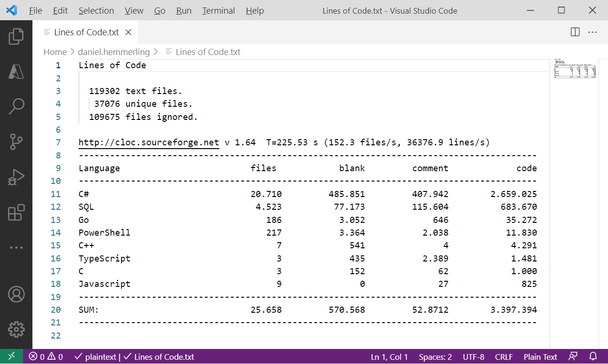Open Manage settings gear icon

coord(16,329)
